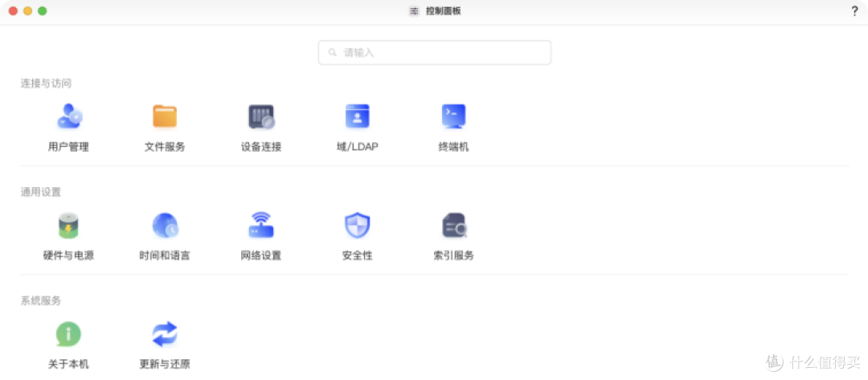Viewport: 868px width, 380px height.
Task: Launch the 终端机 terminal icon
Action: coord(453,116)
